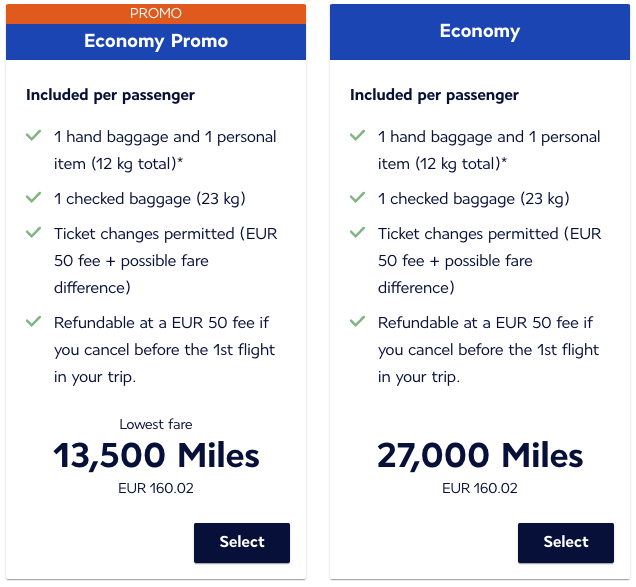Click the hand baggage checkmark in Economy Promo
The height and width of the screenshot is (587, 636).
(x=33, y=136)
